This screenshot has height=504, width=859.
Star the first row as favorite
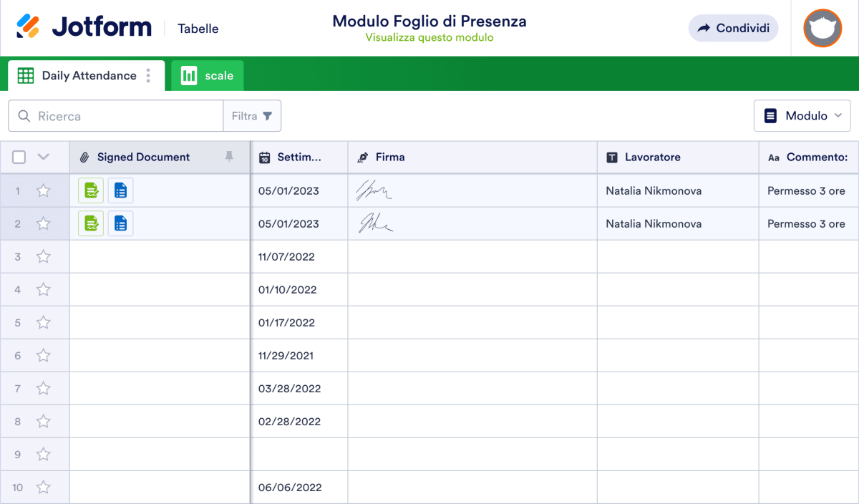(x=43, y=190)
